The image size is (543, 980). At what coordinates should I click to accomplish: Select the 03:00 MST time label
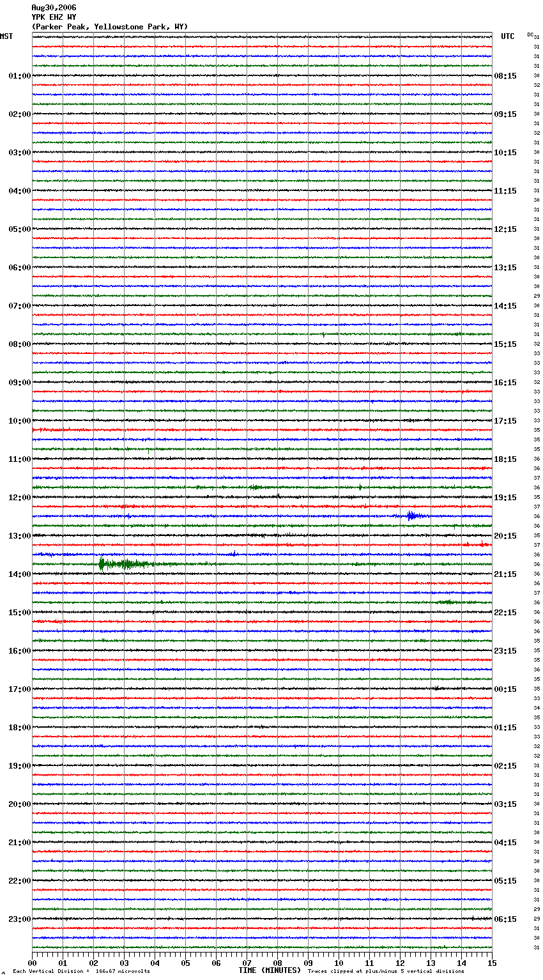pyautogui.click(x=19, y=153)
